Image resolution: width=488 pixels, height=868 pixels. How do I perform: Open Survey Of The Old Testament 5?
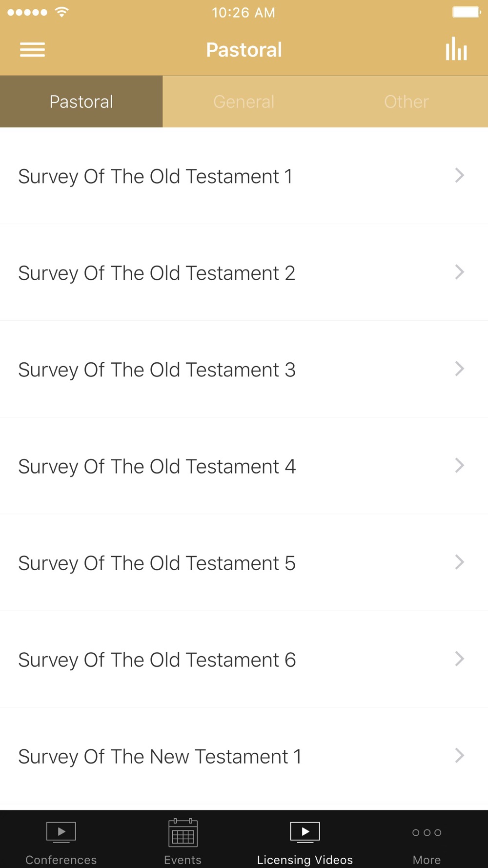(x=157, y=563)
